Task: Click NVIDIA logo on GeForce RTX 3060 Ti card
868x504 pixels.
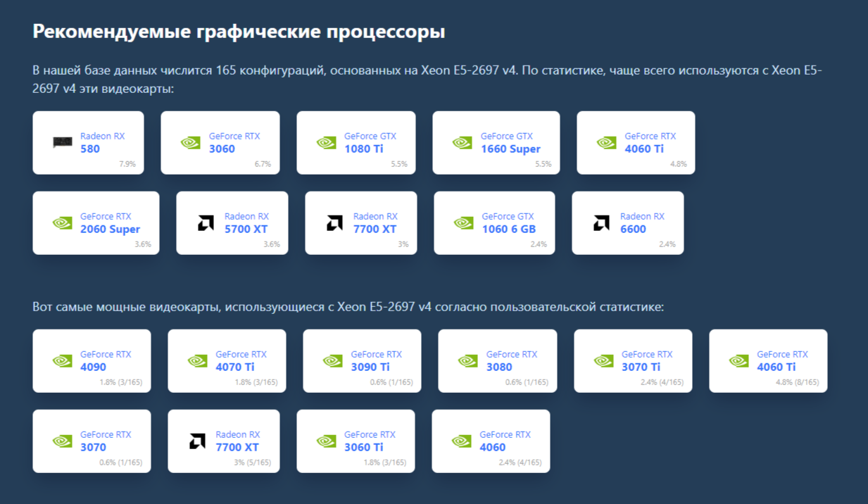Action: click(327, 441)
